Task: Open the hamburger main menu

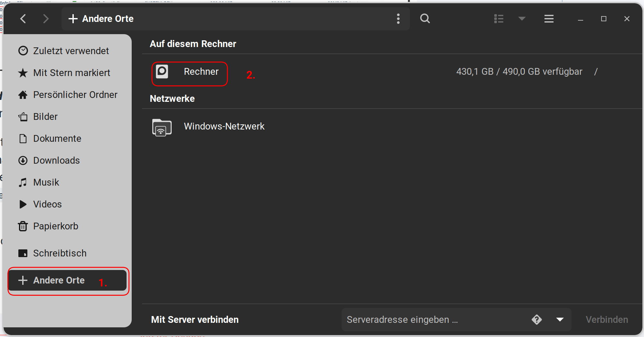Action: click(549, 19)
